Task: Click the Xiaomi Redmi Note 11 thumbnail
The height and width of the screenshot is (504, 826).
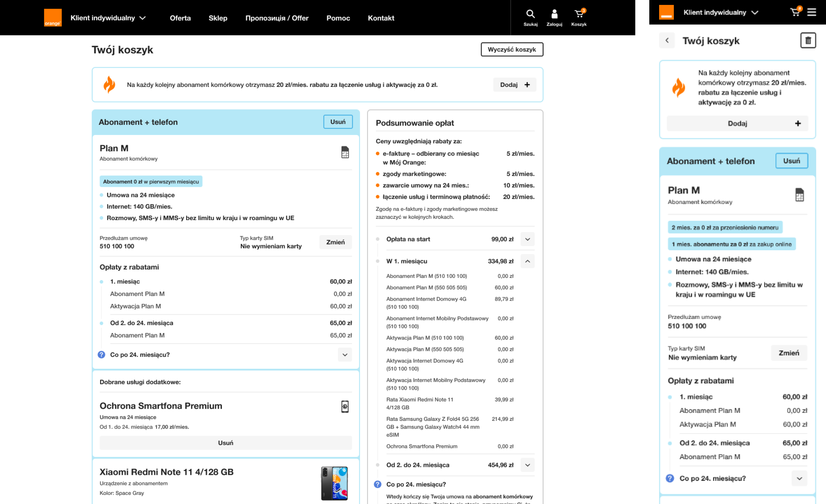Action: (x=334, y=483)
